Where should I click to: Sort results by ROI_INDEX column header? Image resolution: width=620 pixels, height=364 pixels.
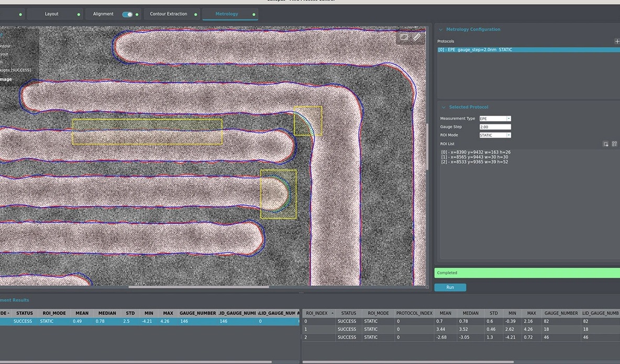coord(317,313)
